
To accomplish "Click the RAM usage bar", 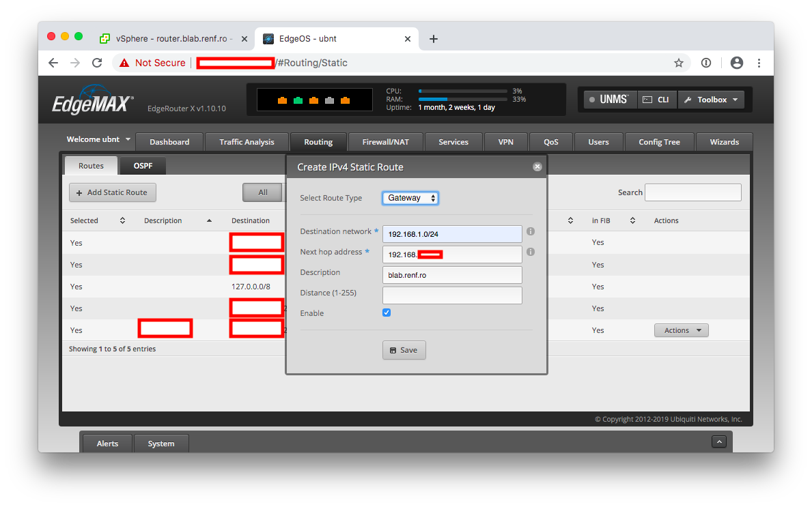I will (463, 100).
